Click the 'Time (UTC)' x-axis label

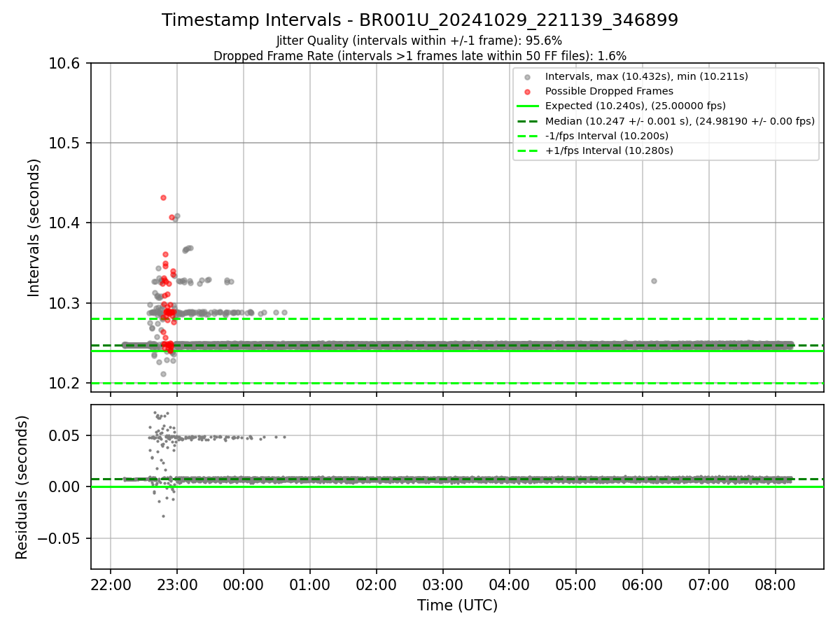[457, 605]
